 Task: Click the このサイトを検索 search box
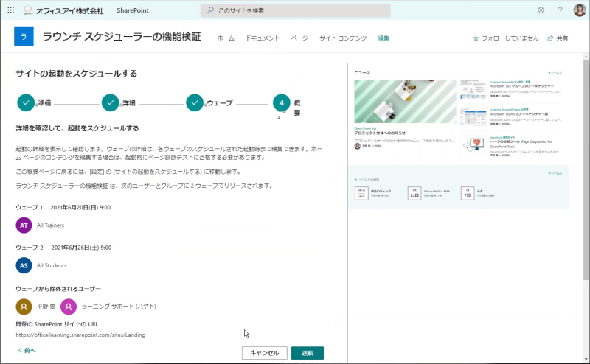296,10
